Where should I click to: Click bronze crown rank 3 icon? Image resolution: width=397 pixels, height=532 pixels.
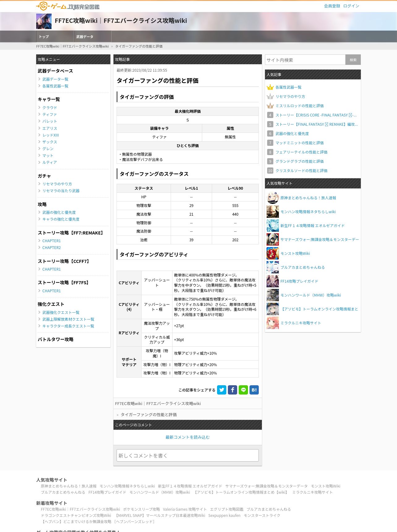[x=270, y=106]
